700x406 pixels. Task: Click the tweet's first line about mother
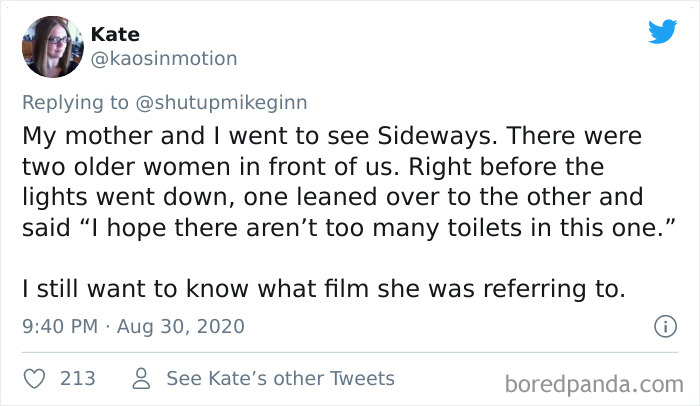pyautogui.click(x=332, y=134)
